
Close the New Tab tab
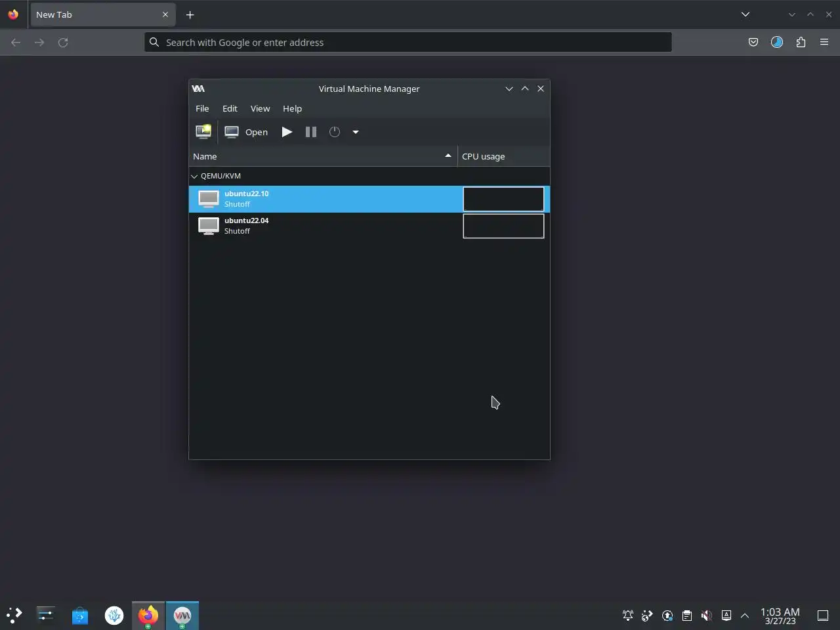(x=165, y=14)
